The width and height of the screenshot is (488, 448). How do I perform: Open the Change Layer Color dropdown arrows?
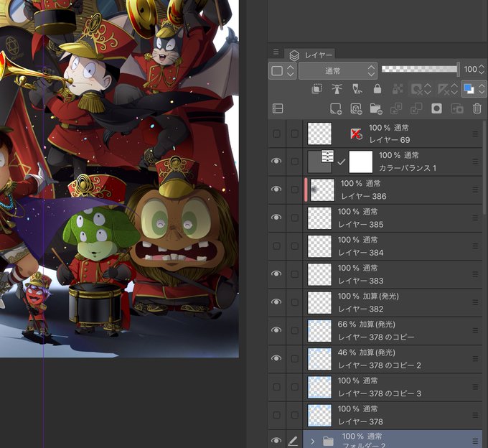tap(482, 89)
